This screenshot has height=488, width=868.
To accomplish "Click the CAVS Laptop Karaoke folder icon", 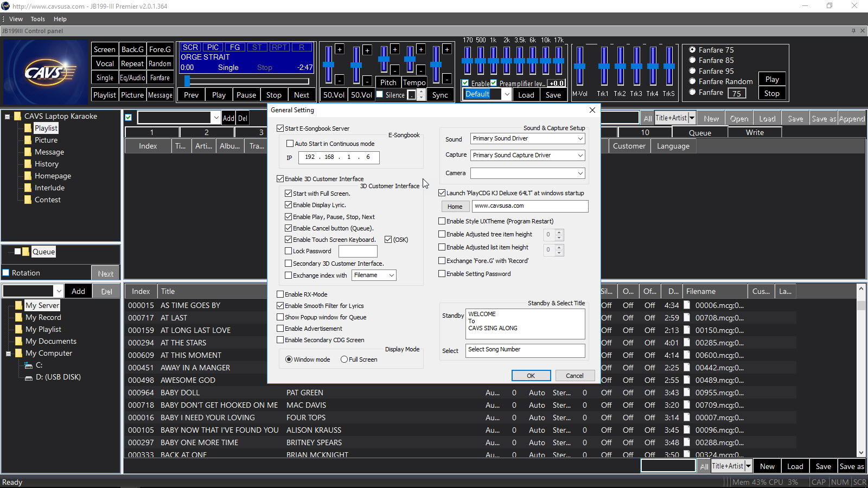I will pos(17,116).
